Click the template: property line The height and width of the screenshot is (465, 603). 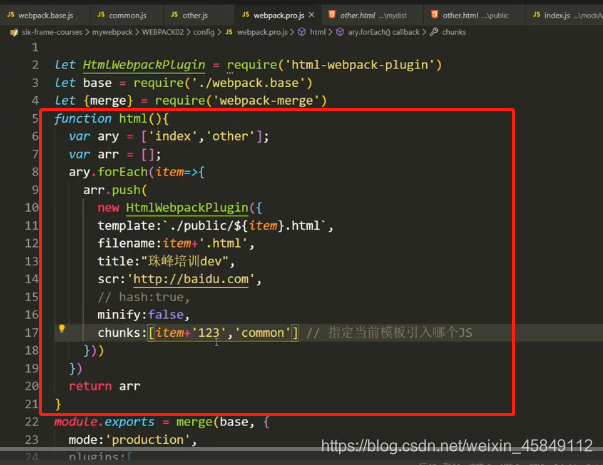coord(215,225)
